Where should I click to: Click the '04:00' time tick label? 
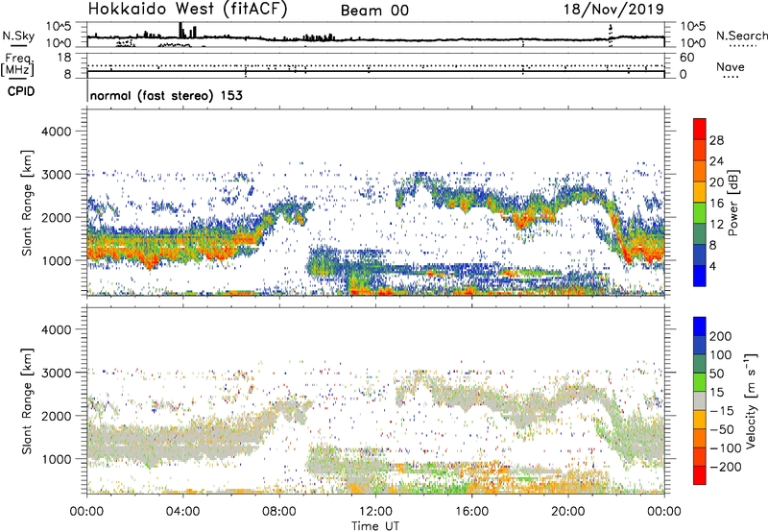click(182, 512)
